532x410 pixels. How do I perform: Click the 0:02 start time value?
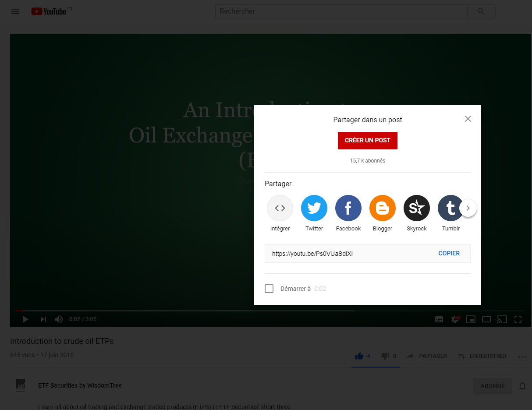[320, 289]
